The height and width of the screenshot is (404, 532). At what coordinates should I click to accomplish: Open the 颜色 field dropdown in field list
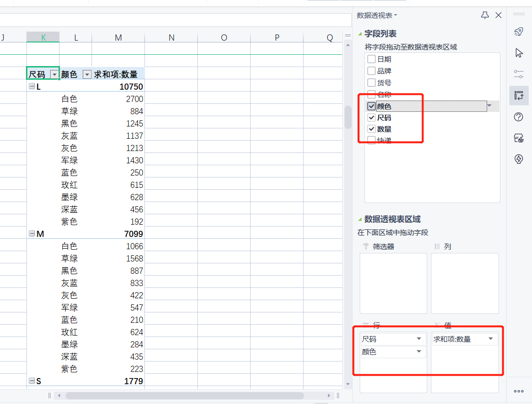tap(489, 106)
